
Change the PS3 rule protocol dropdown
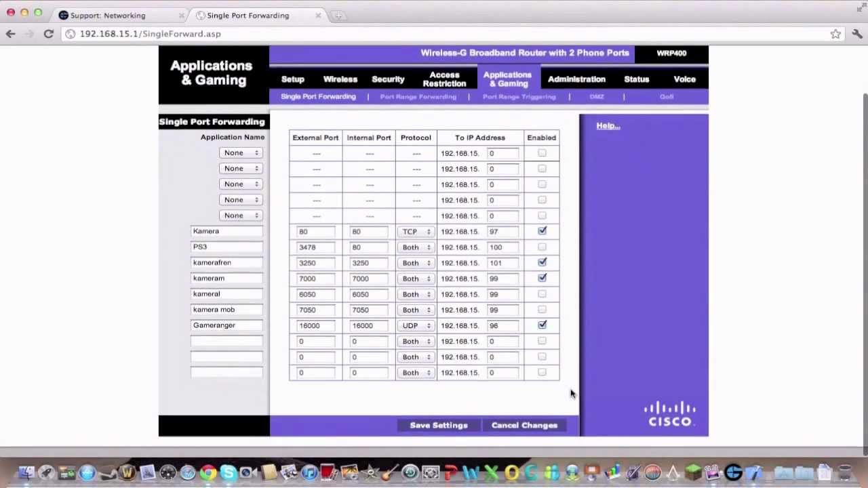tap(416, 247)
